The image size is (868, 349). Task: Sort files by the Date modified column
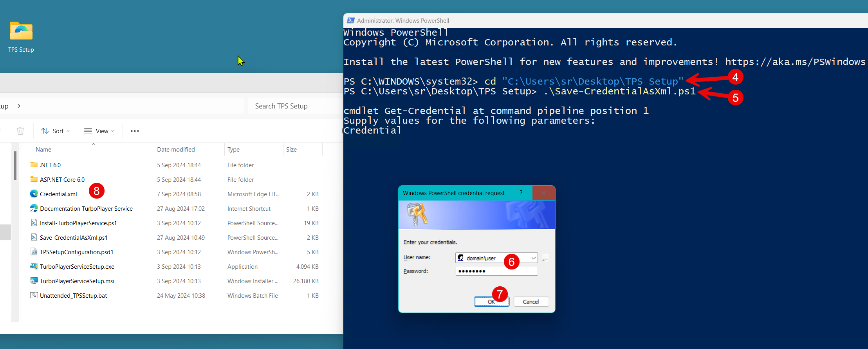(176, 150)
